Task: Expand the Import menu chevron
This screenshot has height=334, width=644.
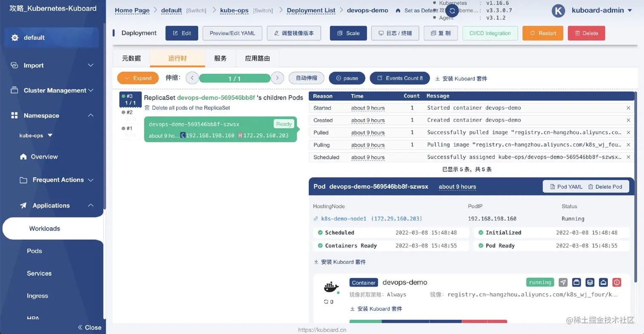Action: 90,65
